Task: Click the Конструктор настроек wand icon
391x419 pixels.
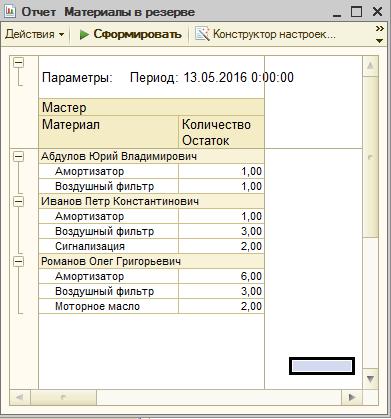Action: point(202,34)
